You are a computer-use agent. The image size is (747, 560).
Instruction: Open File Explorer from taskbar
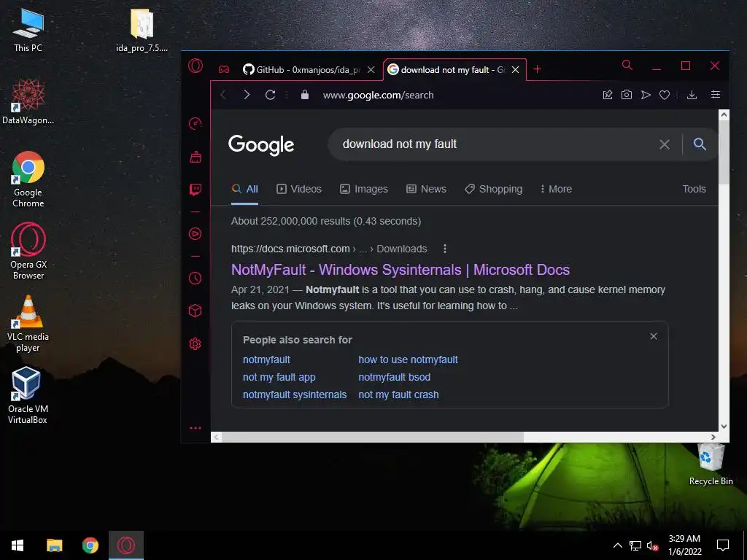[54, 545]
